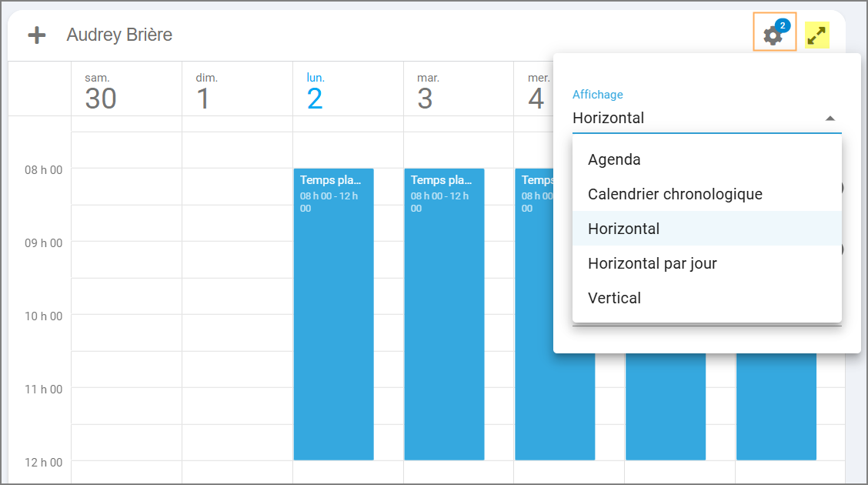The width and height of the screenshot is (868, 485).
Task: Select the mar. 3 day header
Action: (x=426, y=91)
